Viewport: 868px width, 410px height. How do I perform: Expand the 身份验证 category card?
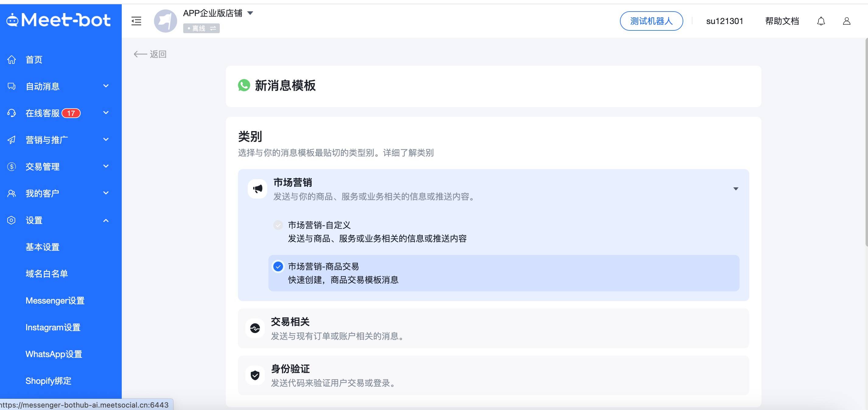click(x=493, y=375)
